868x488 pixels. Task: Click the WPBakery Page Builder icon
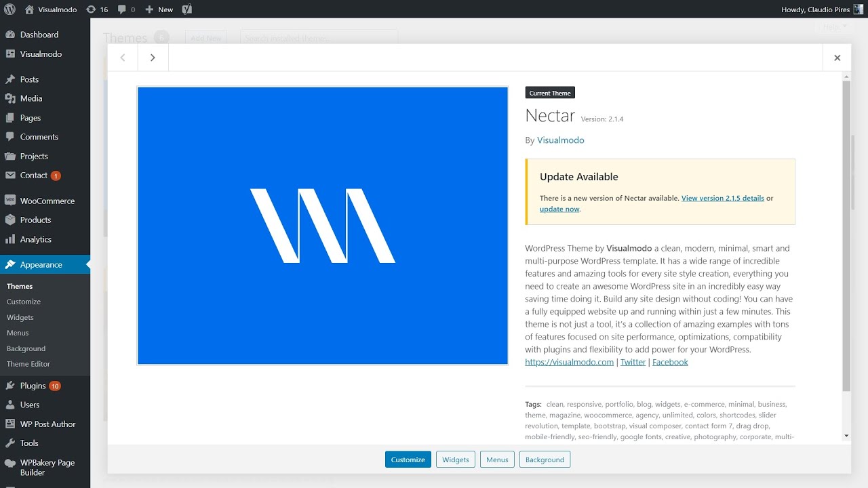[10, 463]
